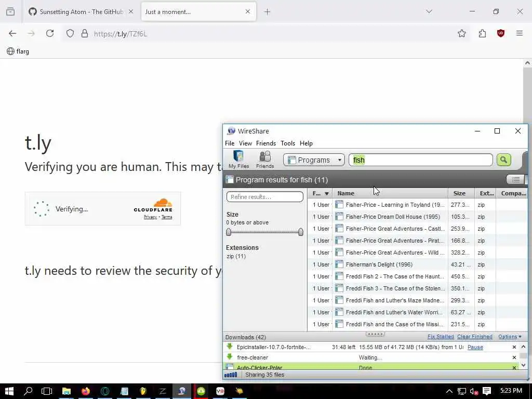Open uBlock Origin extension icon

coord(501,33)
